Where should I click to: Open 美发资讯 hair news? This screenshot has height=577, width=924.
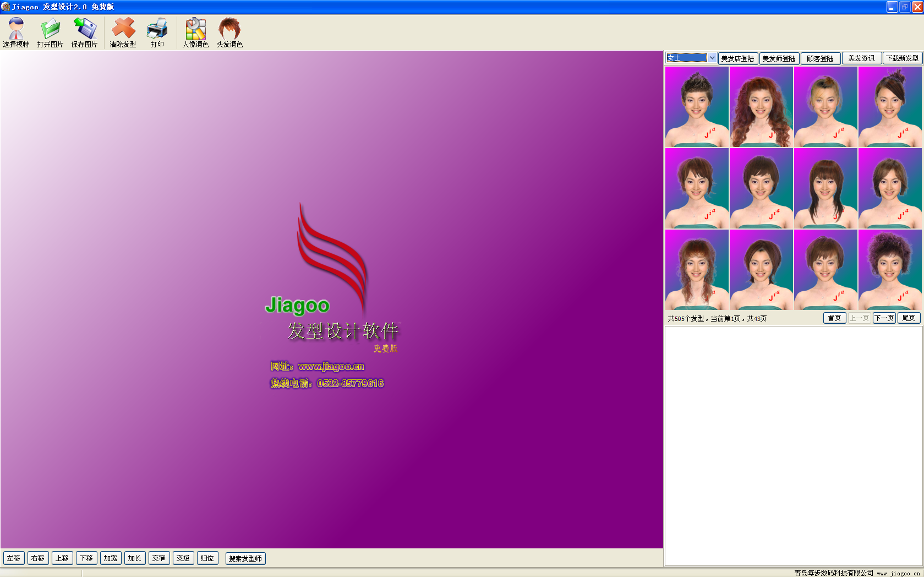coord(862,58)
